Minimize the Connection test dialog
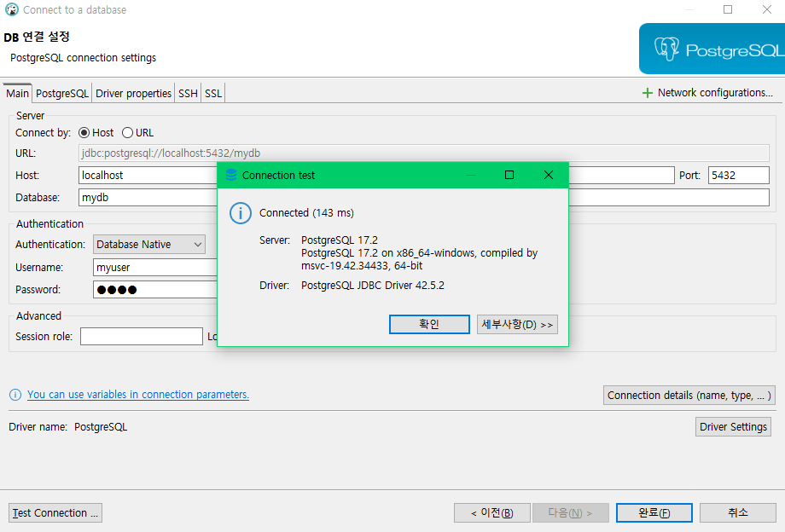Image resolution: width=785 pixels, height=532 pixels. click(x=471, y=175)
